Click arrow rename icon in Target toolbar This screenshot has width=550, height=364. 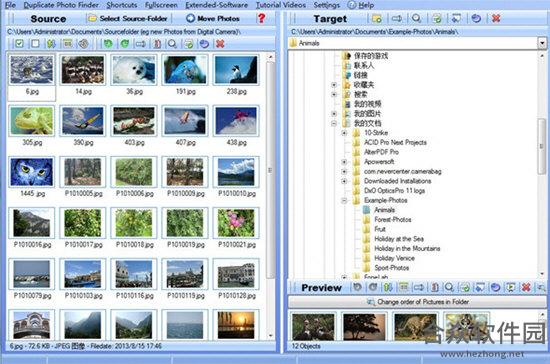pyautogui.click(x=397, y=18)
